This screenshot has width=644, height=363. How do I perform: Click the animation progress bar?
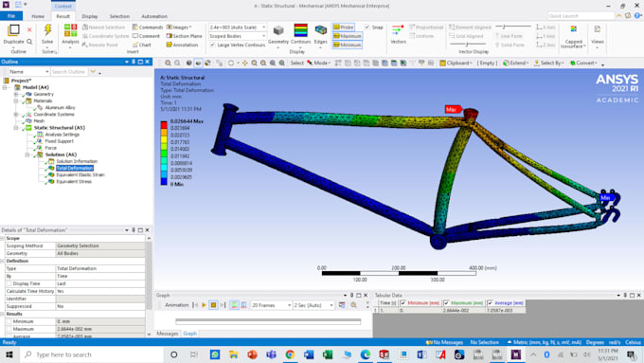tap(268, 321)
